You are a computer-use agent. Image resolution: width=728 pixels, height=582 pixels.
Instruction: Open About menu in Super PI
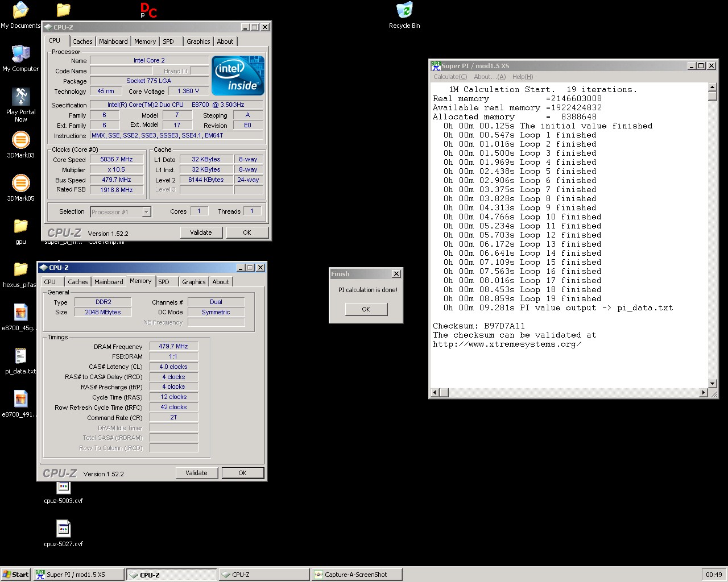pos(490,77)
